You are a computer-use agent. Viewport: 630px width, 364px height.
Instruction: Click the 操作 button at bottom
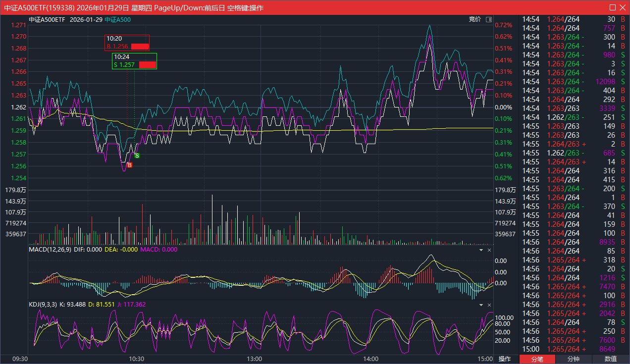pos(504,359)
